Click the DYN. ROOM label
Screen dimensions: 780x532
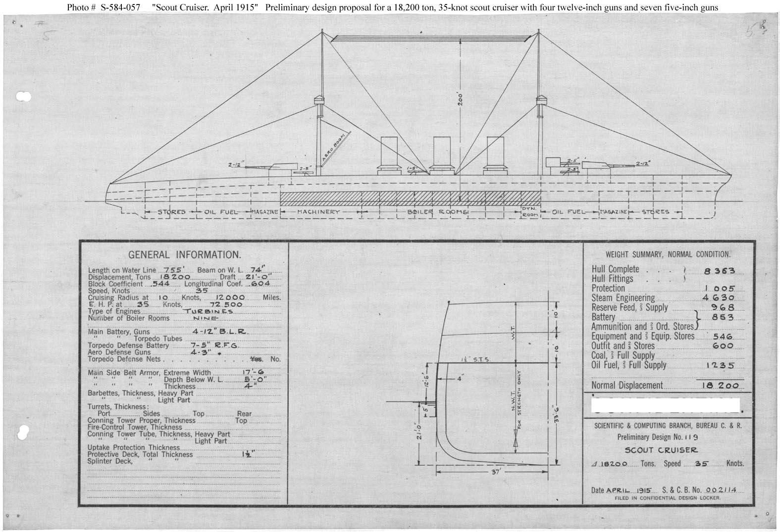(529, 212)
